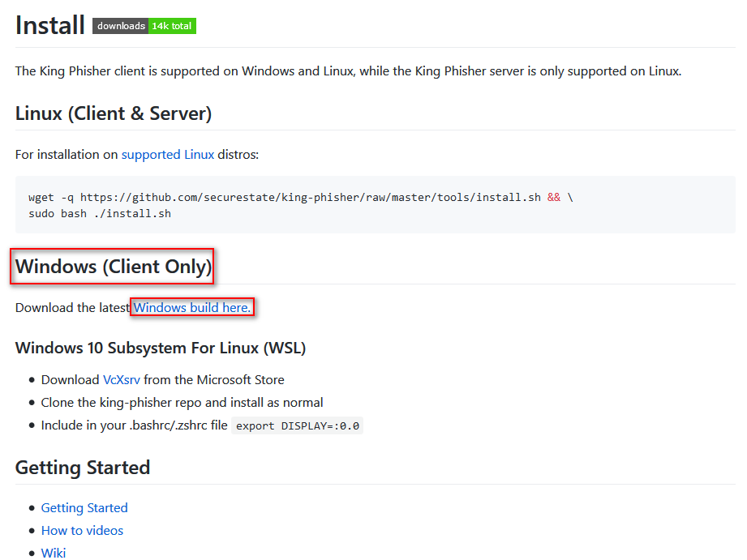The height and width of the screenshot is (560, 747).
Task: Click the Windows 10 Subsystem For Linux heading
Action: (161, 348)
